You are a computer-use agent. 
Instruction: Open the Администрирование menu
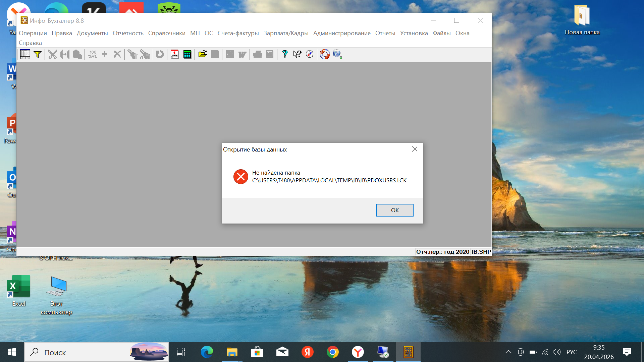[x=342, y=33]
